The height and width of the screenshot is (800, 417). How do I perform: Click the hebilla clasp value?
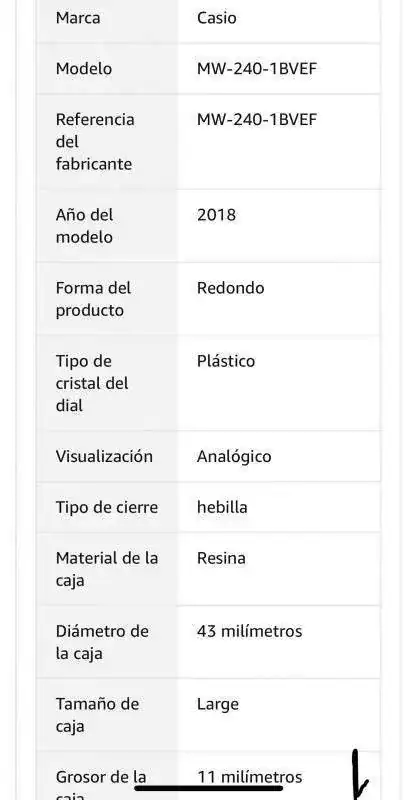click(x=222, y=507)
